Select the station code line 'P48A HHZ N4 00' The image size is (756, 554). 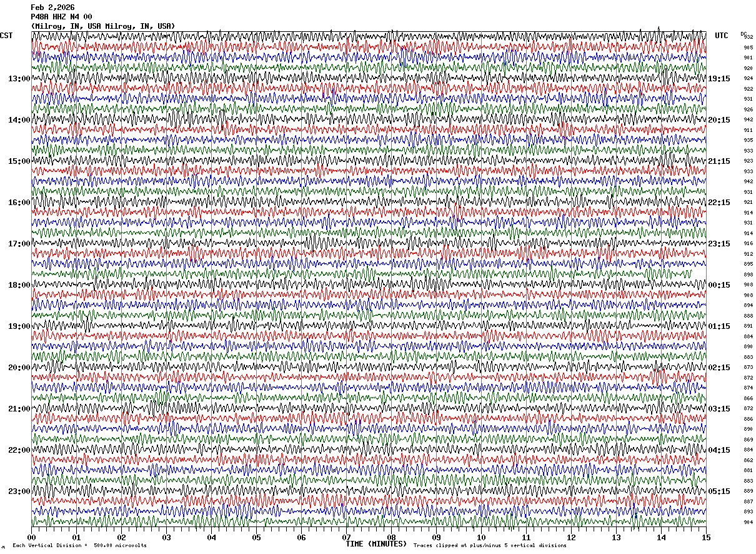[x=61, y=17]
